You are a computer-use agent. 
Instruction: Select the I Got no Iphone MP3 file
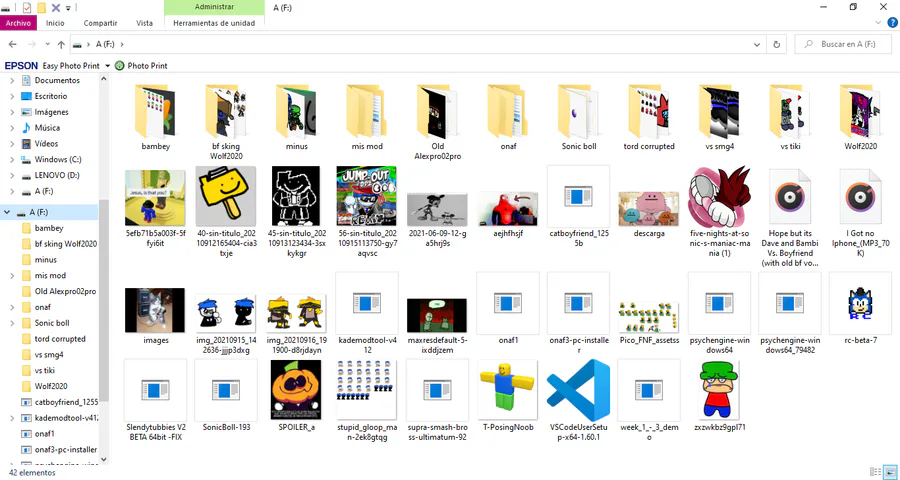point(860,196)
